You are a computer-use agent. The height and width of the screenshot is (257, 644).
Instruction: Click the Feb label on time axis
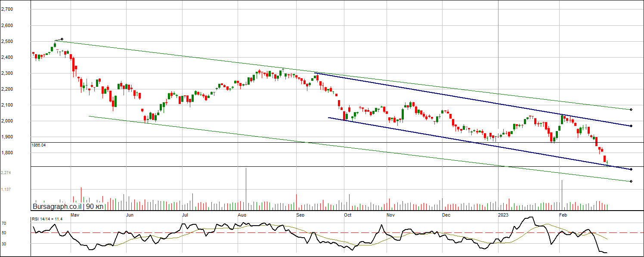562,214
